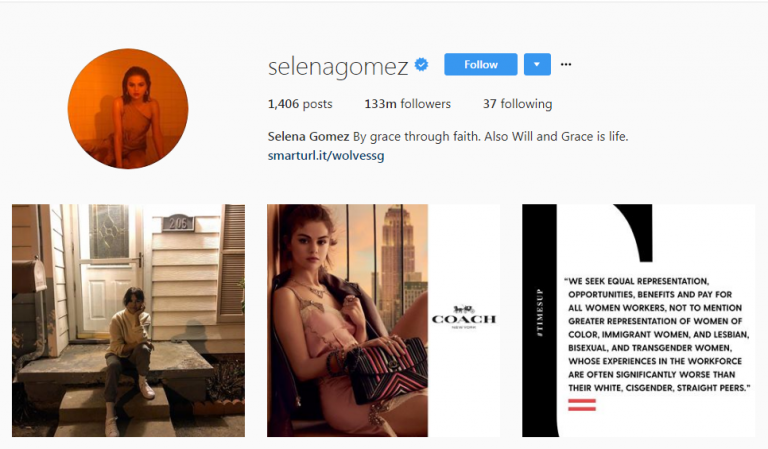Open the smarturl.it/wolvessg link
The width and height of the screenshot is (768, 449).
[326, 156]
